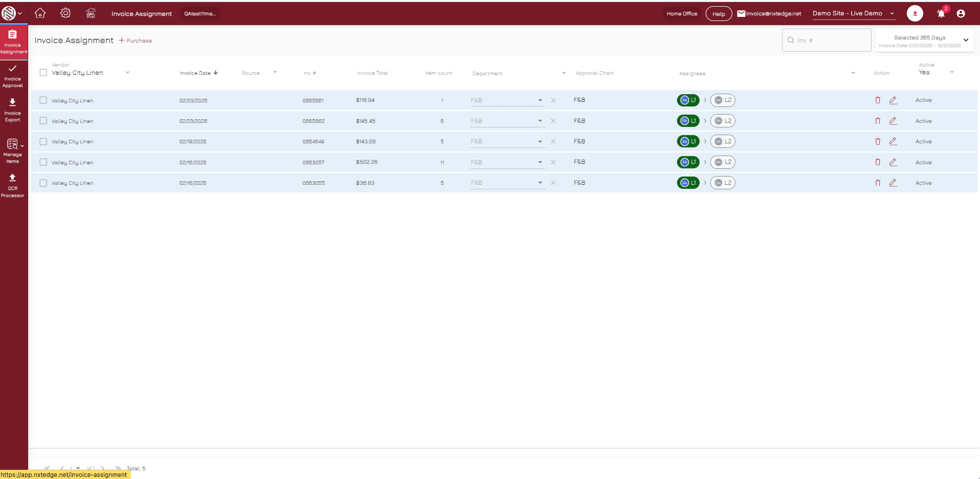
Task: Open user account profile icon
Action: pyautogui.click(x=961, y=14)
